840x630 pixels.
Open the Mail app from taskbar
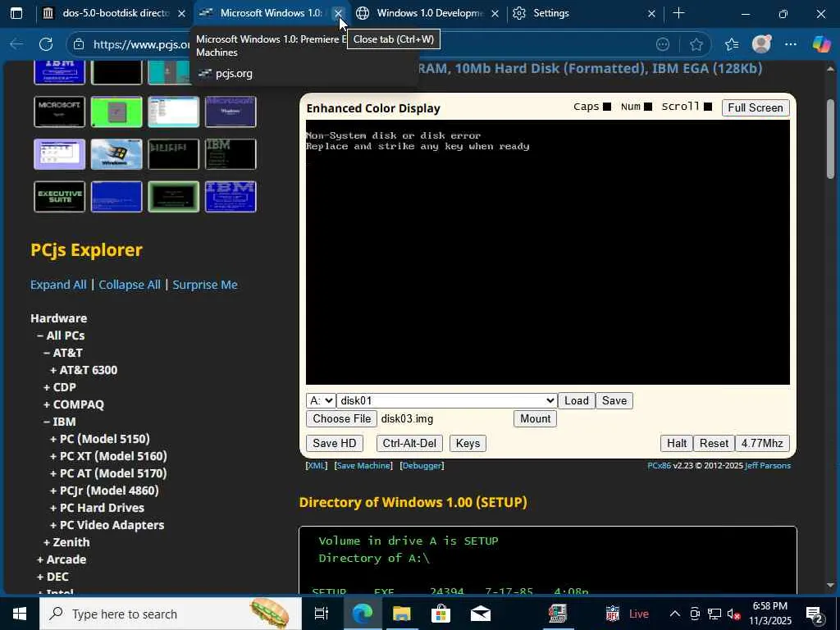481,614
